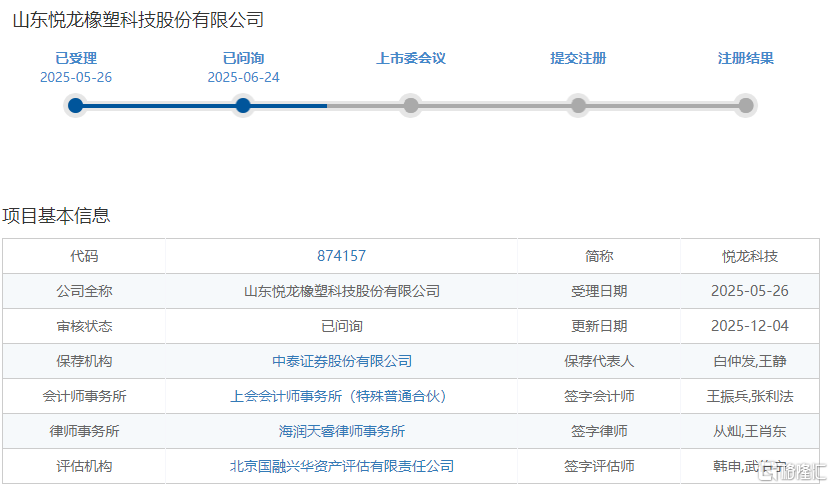The height and width of the screenshot is (488, 833).
Task: Click the 注册结果 final stage circle
Action: pos(745,105)
